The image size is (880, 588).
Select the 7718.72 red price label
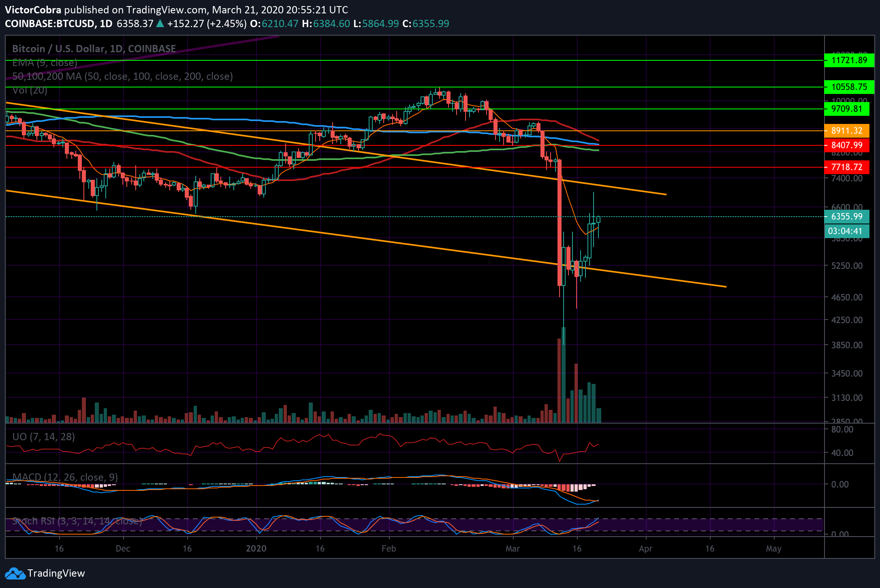[847, 167]
